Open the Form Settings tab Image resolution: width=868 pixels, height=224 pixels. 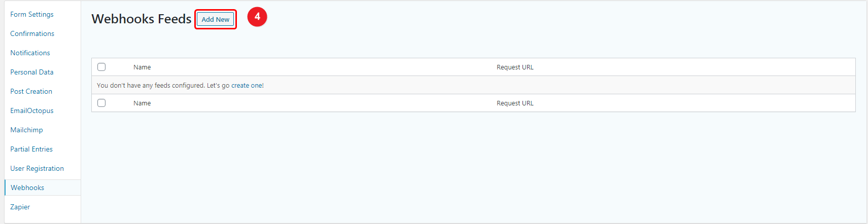[32, 14]
